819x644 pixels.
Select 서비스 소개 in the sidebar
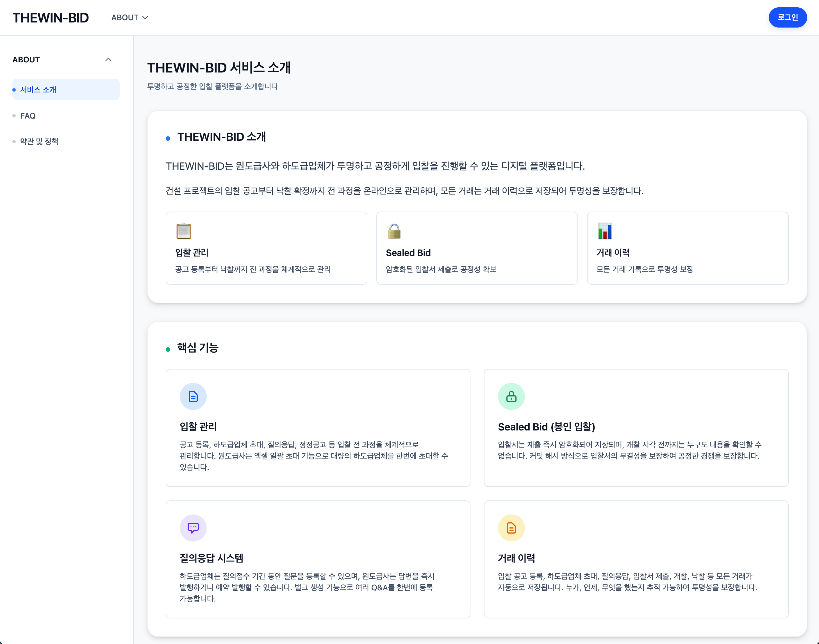point(66,89)
